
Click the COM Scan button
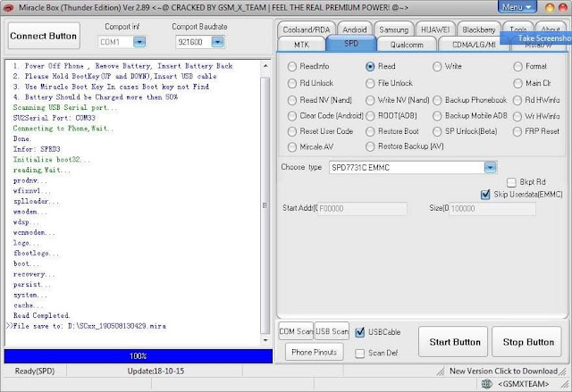click(x=296, y=331)
